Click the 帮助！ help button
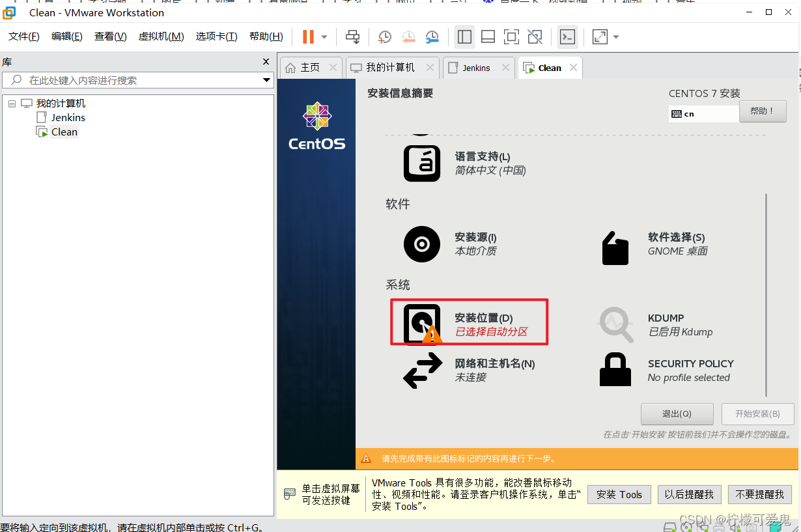The image size is (801, 532). (763, 111)
